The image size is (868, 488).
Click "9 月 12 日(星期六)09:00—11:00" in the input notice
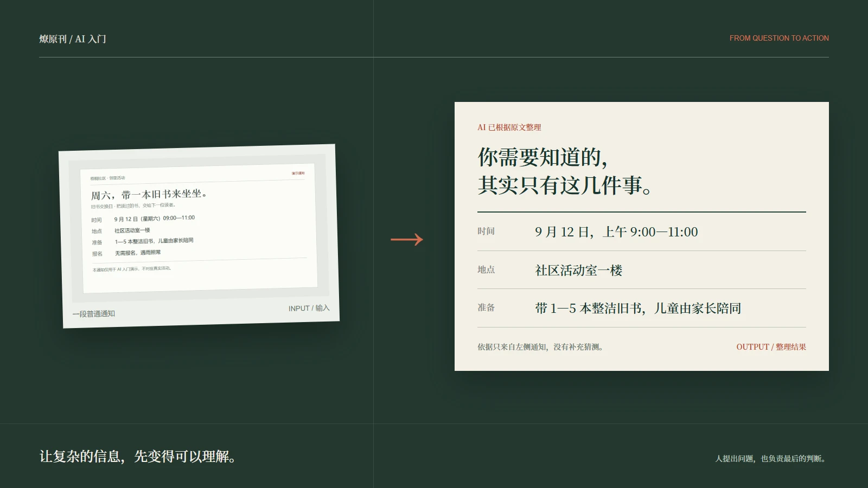155,219
